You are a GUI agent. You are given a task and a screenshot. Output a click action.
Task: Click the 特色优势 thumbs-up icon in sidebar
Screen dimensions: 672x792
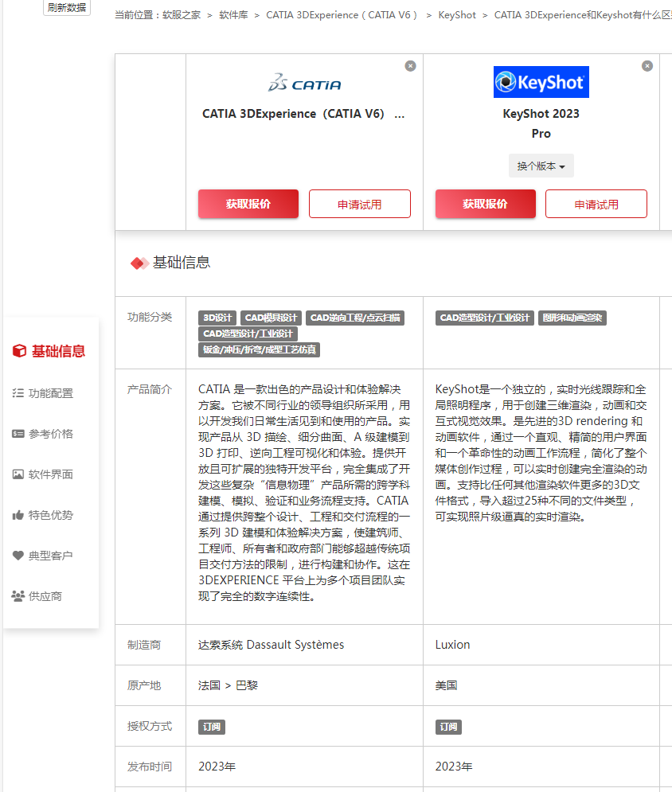click(18, 515)
